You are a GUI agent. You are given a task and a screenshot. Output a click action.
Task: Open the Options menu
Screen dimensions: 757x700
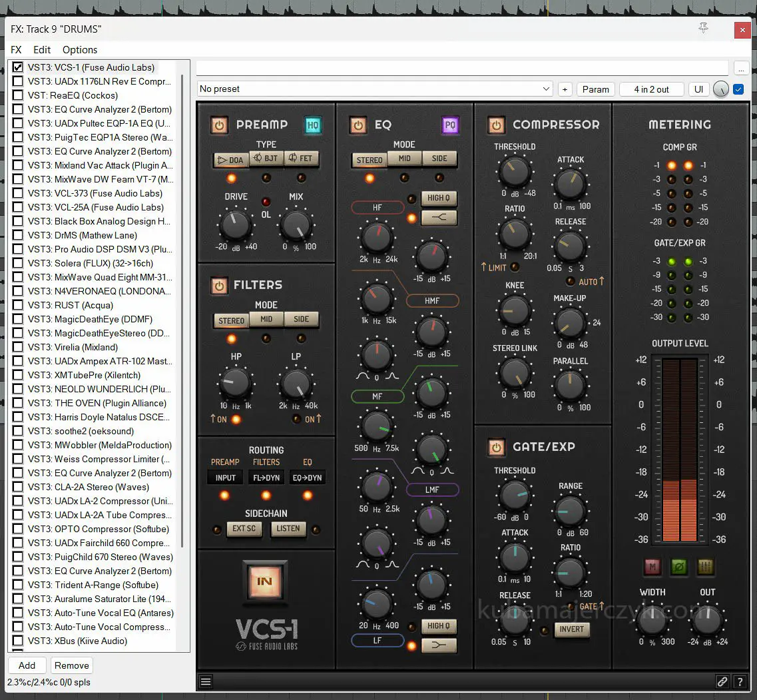[80, 50]
